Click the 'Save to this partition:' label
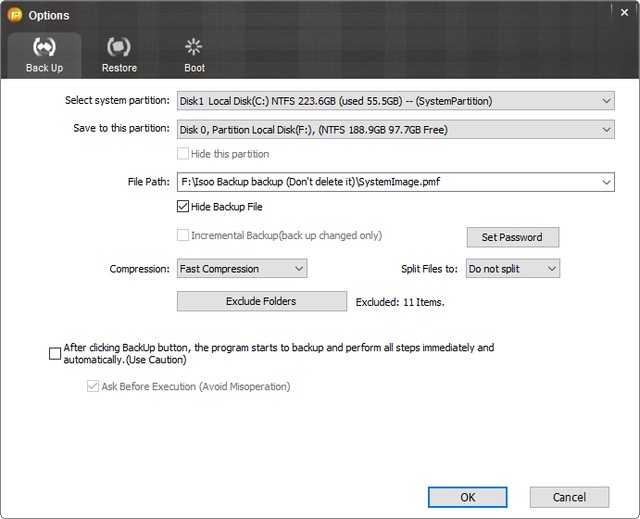640x519 pixels. [121, 128]
